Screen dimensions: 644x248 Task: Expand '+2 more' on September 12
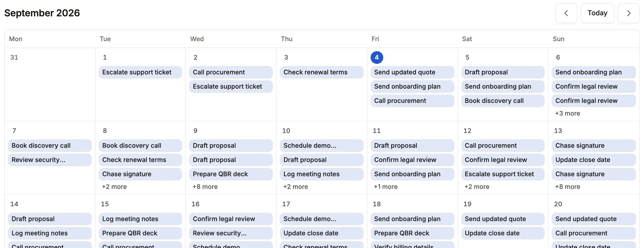[477, 187]
